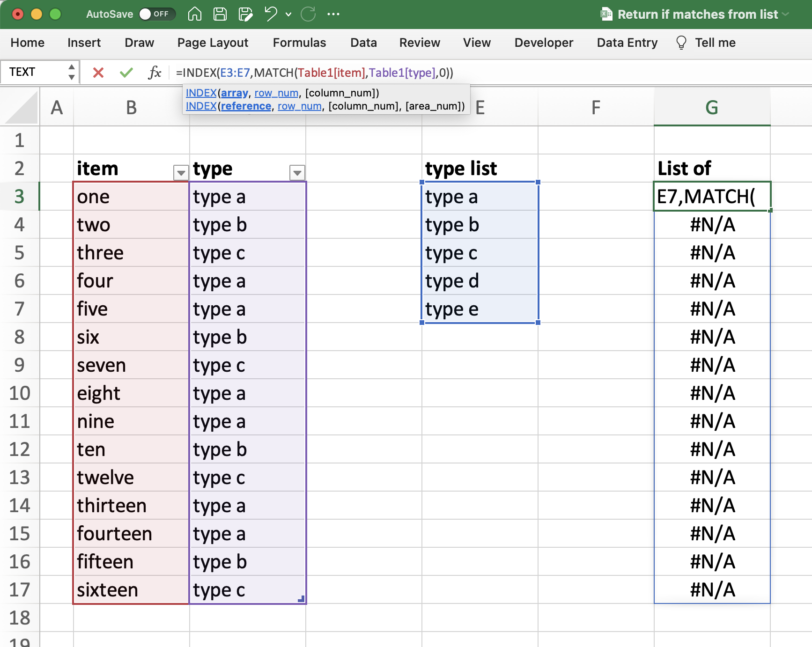
Task: Click the editing cell G3 showing E7,MATCH(
Action: pos(712,196)
